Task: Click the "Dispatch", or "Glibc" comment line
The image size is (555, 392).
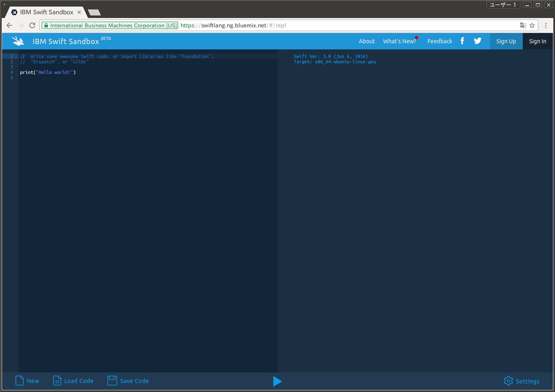Action: pyautogui.click(x=54, y=62)
